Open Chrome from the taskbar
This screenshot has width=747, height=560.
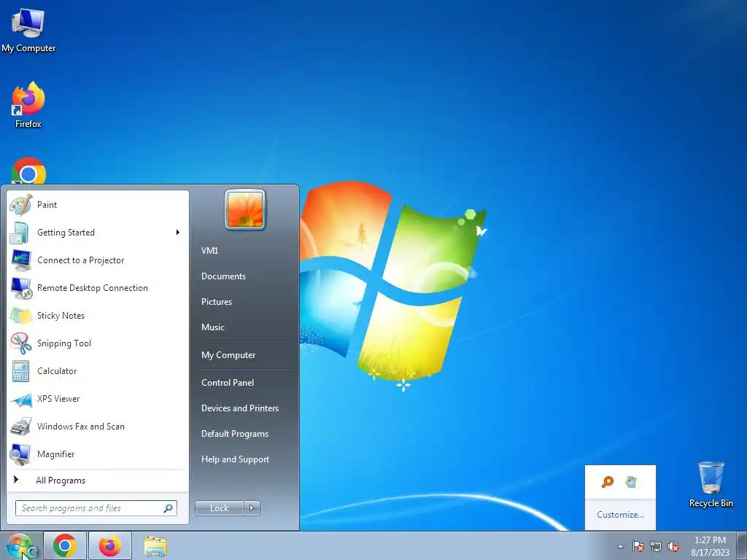tap(65, 545)
